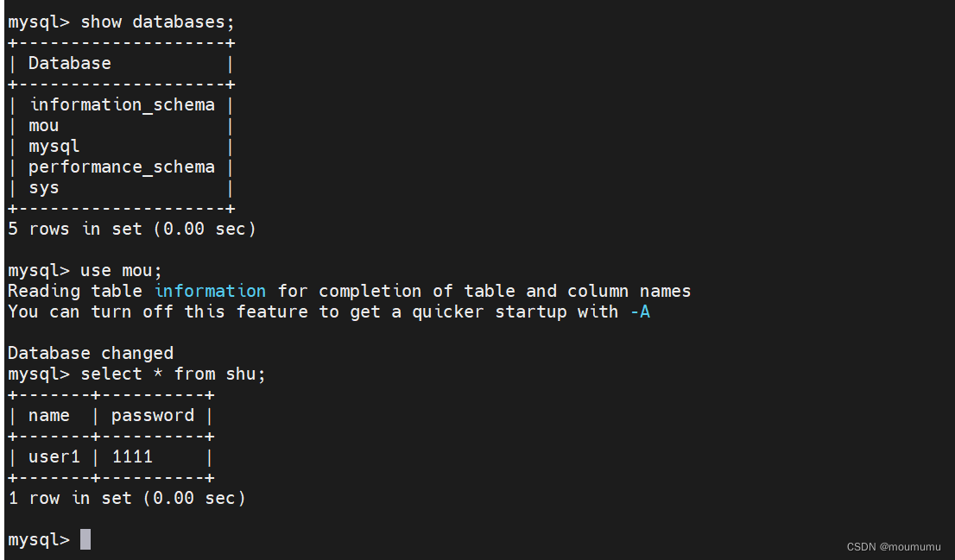Click the "5 rows in set" result line
This screenshot has height=560, width=955.
(132, 229)
